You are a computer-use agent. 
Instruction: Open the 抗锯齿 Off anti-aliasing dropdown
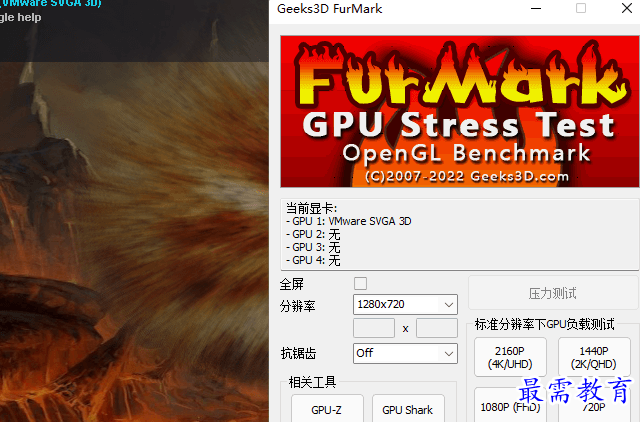coord(405,353)
